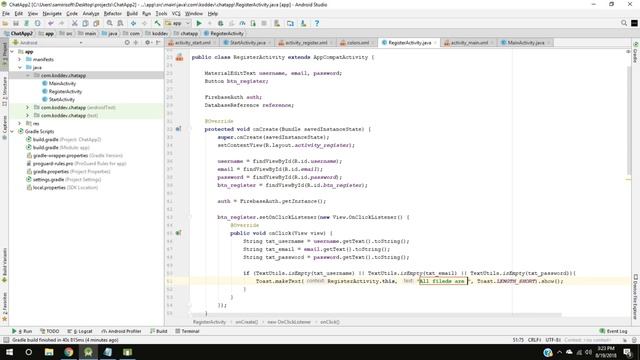Click the Paste toolbar icon

point(96,23)
